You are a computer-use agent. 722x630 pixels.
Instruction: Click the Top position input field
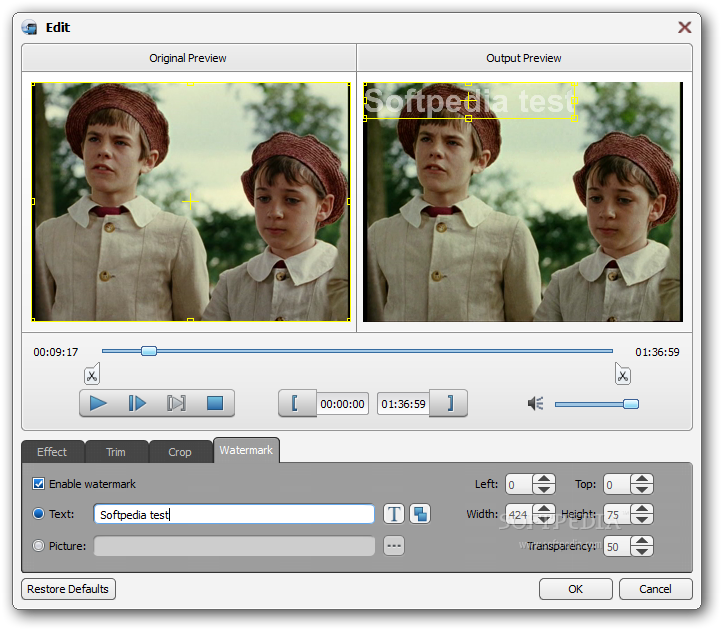pos(617,484)
